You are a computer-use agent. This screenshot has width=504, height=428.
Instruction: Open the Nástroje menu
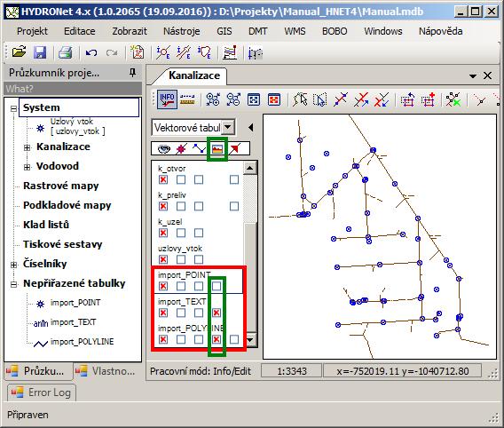(182, 31)
